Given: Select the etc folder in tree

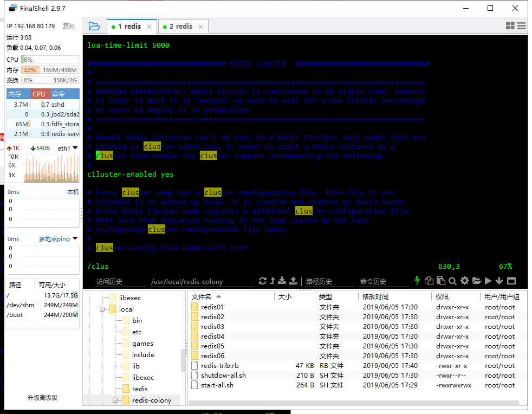Looking at the screenshot, I should click(x=132, y=332).
